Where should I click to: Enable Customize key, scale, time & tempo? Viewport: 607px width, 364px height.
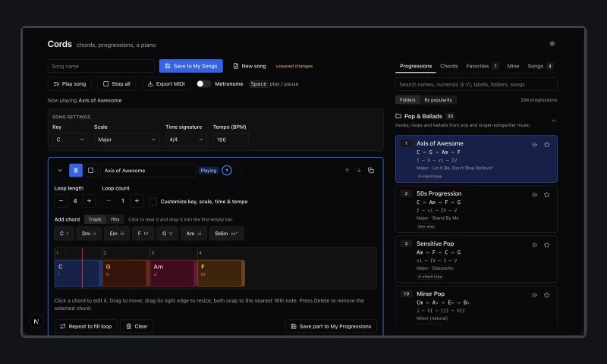coord(153,202)
